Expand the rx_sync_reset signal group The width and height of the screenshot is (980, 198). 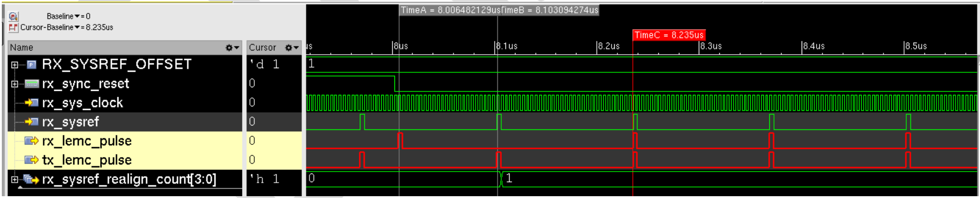15,84
